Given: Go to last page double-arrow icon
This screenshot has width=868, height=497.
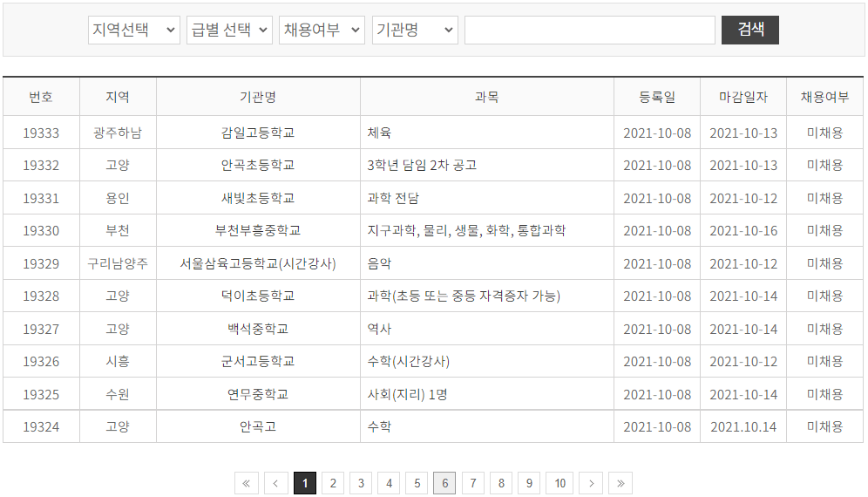Looking at the screenshot, I should [620, 483].
